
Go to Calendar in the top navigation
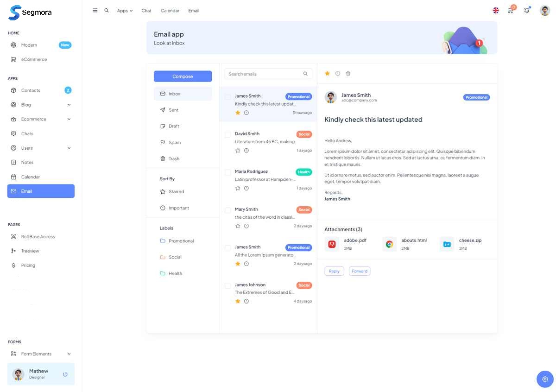pos(170,11)
